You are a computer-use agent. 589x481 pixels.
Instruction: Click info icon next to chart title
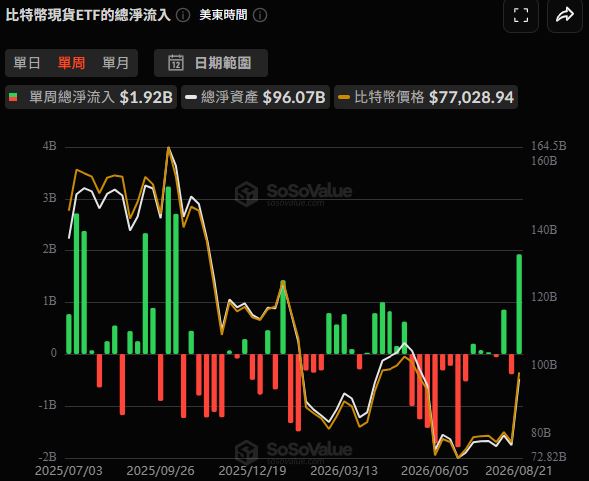click(183, 15)
